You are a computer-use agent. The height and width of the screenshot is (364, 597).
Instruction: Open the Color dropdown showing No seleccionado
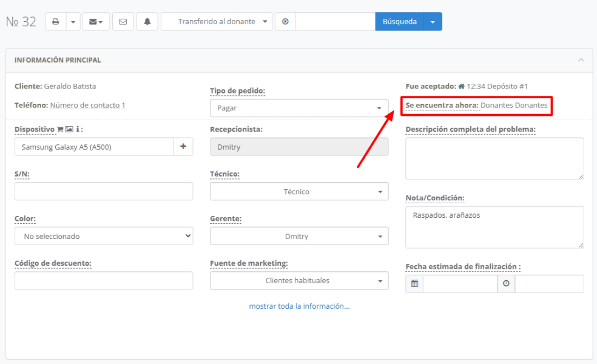[x=103, y=236]
